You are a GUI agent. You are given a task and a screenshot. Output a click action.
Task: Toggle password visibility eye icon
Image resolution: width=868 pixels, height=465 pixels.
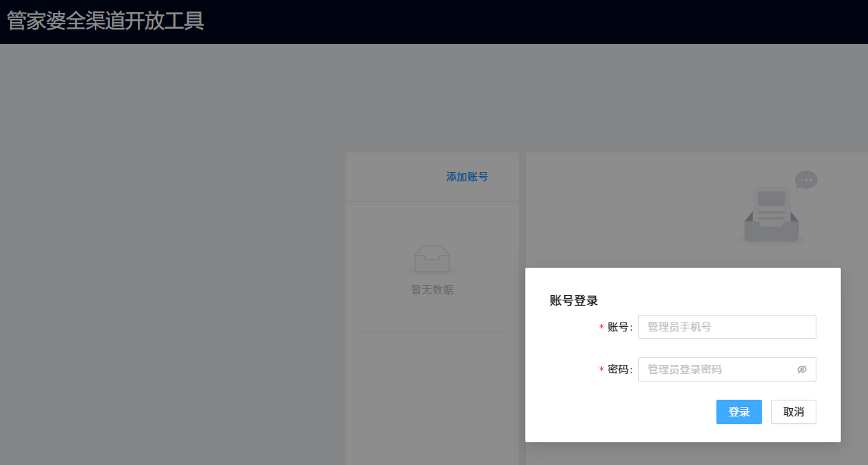[801, 369]
